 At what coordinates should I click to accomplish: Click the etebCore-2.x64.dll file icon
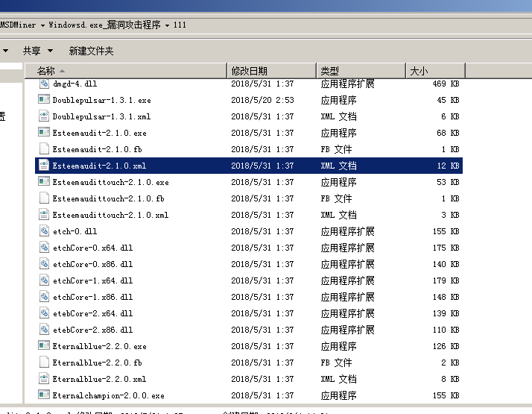pyautogui.click(x=44, y=313)
